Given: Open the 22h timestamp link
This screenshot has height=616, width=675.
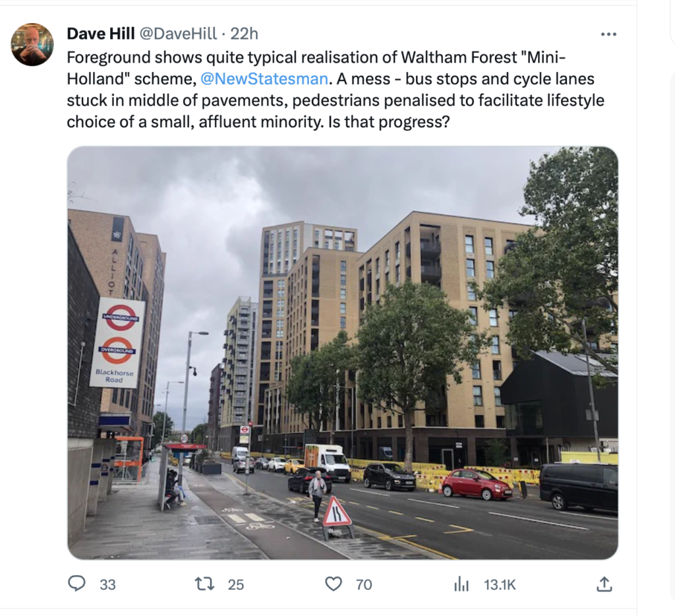Looking at the screenshot, I should [x=244, y=34].
